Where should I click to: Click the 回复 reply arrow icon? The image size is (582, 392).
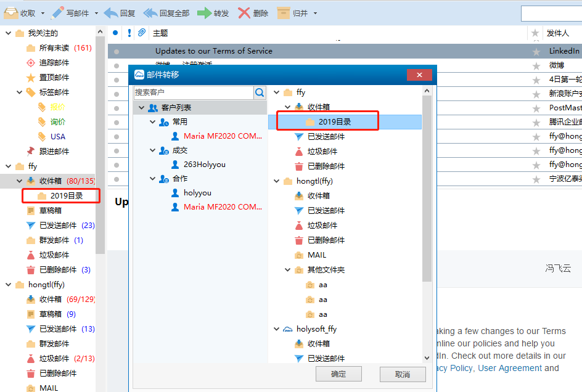click(x=111, y=13)
